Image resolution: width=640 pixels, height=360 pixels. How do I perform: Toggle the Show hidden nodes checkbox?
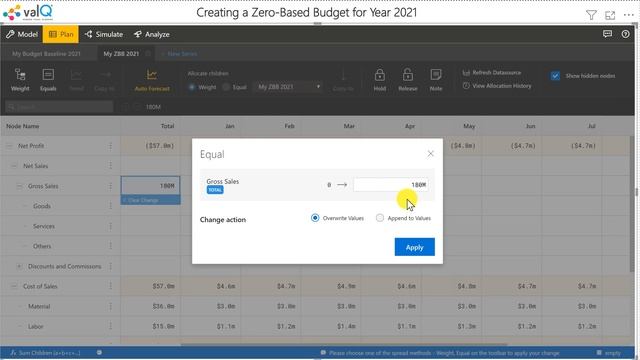point(555,76)
